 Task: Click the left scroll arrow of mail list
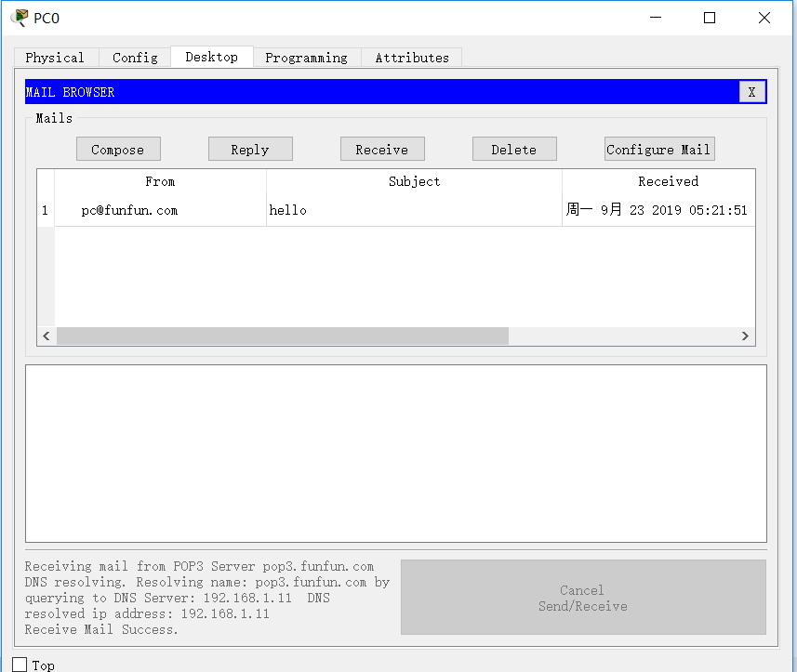click(46, 336)
